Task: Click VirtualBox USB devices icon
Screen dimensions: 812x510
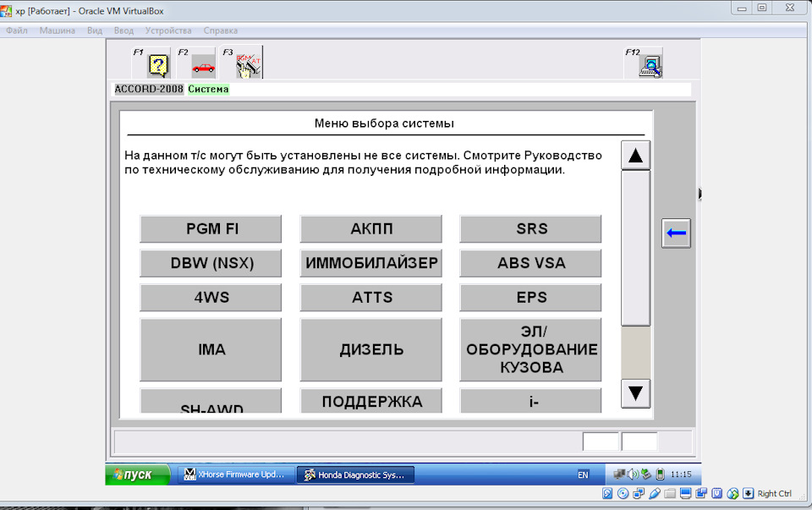Action: 654,493
